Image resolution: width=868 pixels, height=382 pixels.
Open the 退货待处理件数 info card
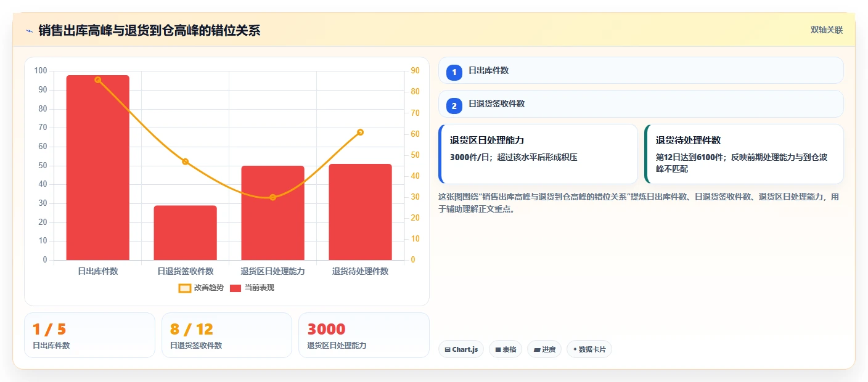744,154
